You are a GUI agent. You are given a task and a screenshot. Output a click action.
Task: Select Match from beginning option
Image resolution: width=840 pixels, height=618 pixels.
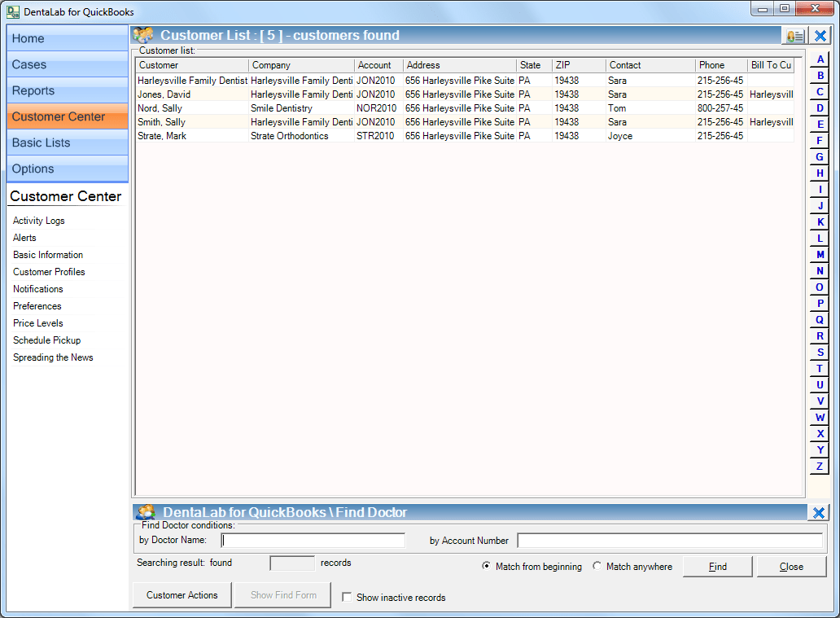487,567
